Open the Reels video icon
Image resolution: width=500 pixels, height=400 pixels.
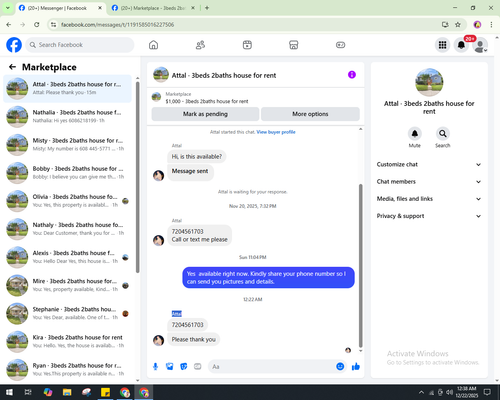[x=247, y=45]
